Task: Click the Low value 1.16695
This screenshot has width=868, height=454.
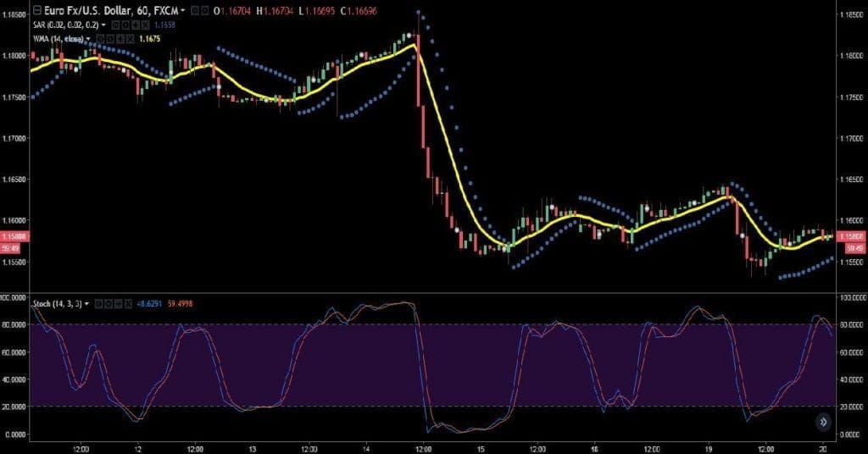Action: click(320, 10)
